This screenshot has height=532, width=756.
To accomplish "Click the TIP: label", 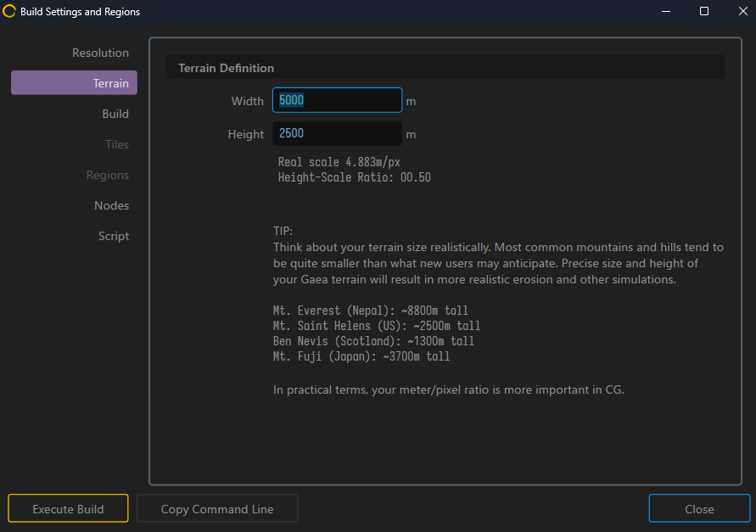I will [x=283, y=231].
